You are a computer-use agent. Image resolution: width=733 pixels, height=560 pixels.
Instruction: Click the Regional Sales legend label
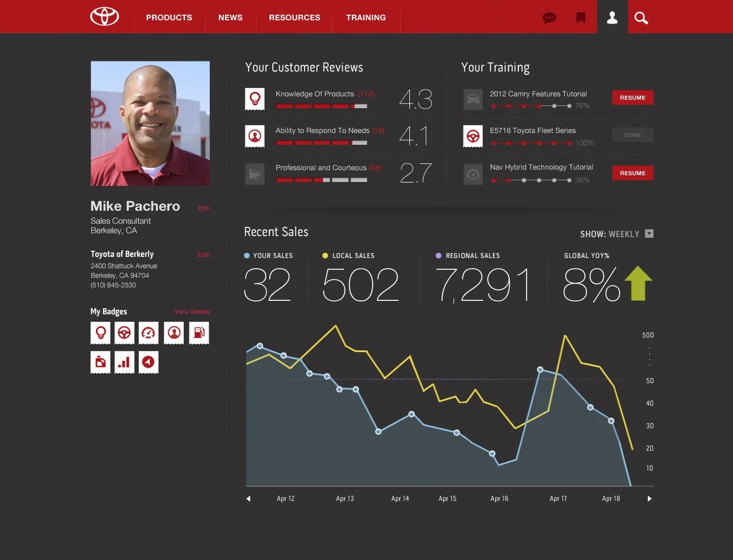tap(473, 256)
